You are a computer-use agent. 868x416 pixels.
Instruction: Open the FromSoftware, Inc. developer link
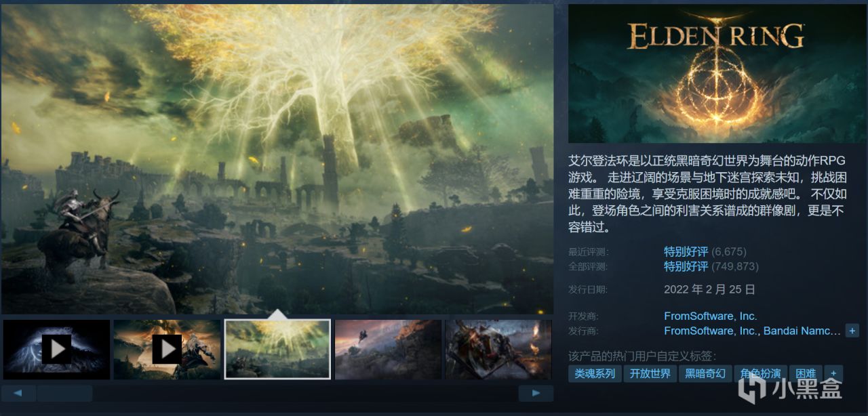click(711, 316)
